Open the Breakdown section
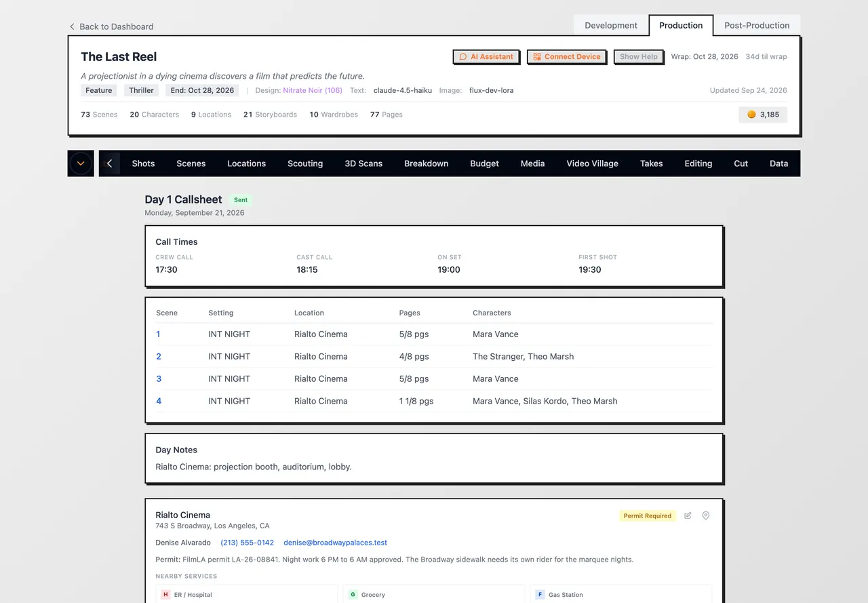This screenshot has height=603, width=868. click(x=427, y=163)
